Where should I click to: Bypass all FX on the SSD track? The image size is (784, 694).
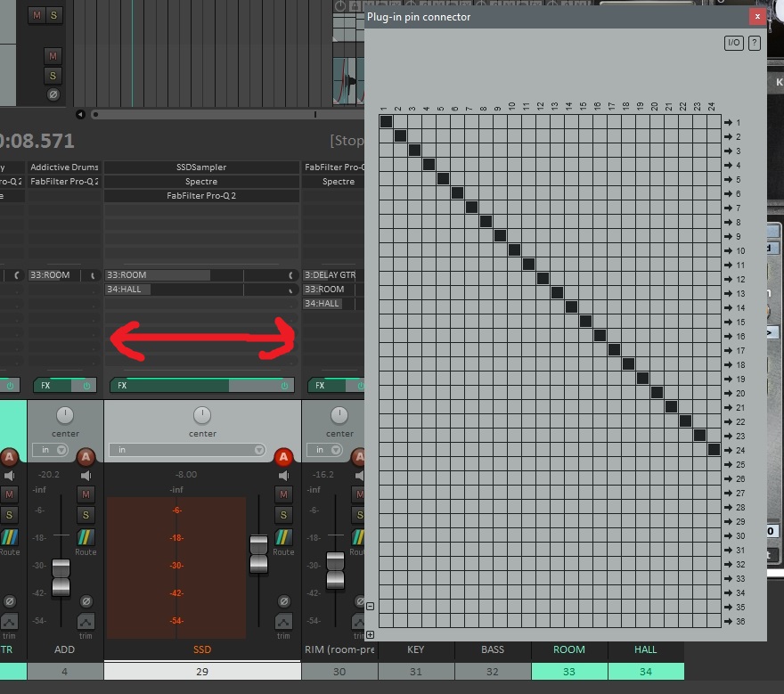[284, 386]
